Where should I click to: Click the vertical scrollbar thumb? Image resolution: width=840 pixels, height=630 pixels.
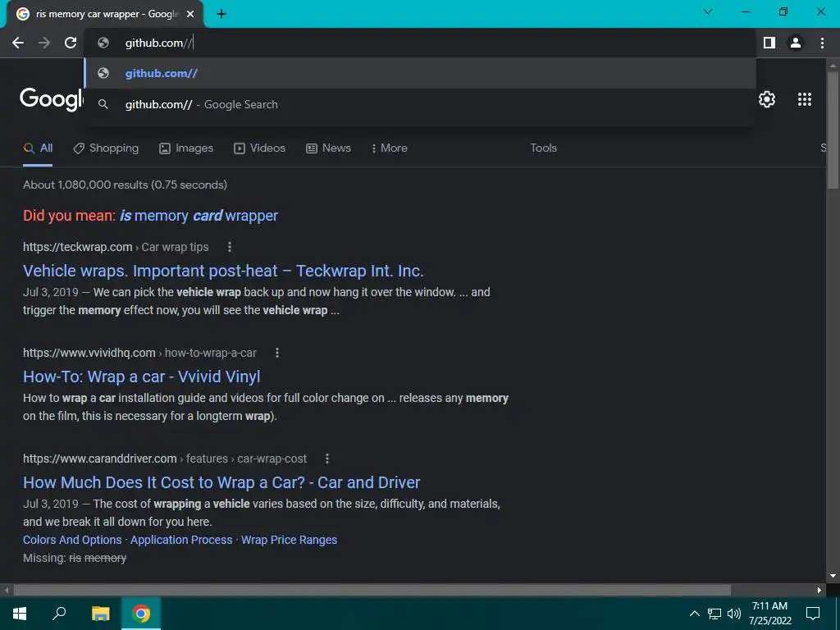click(x=833, y=130)
